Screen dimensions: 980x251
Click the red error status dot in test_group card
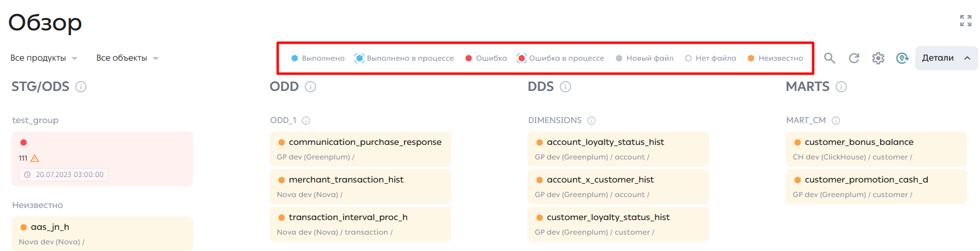pos(24,142)
